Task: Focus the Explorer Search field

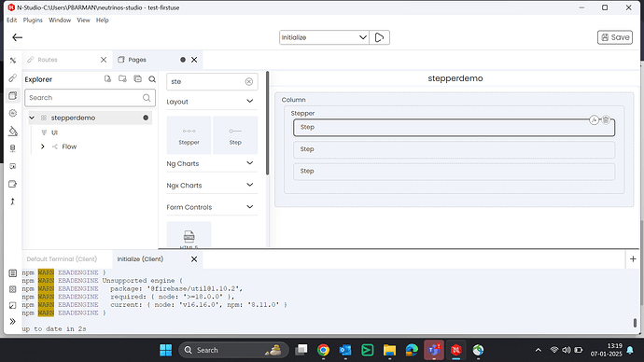Action: coord(90,98)
